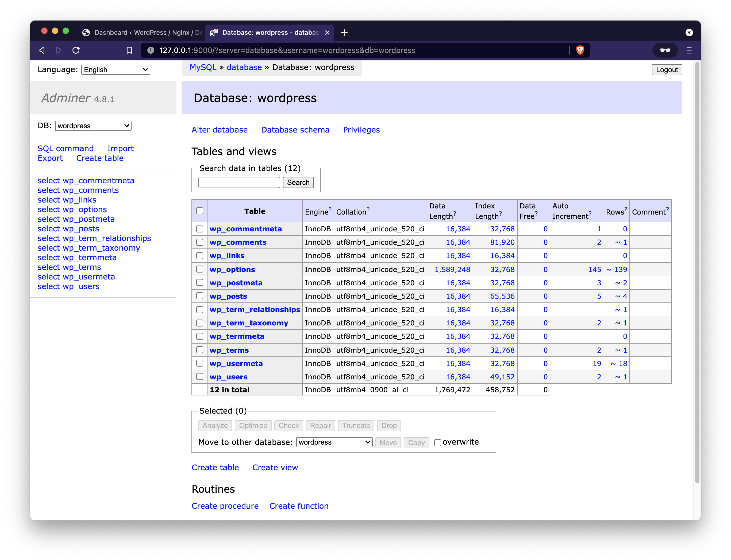Switch to Dashboard WordPress browser tab
This screenshot has height=560, width=731.
coord(143,32)
